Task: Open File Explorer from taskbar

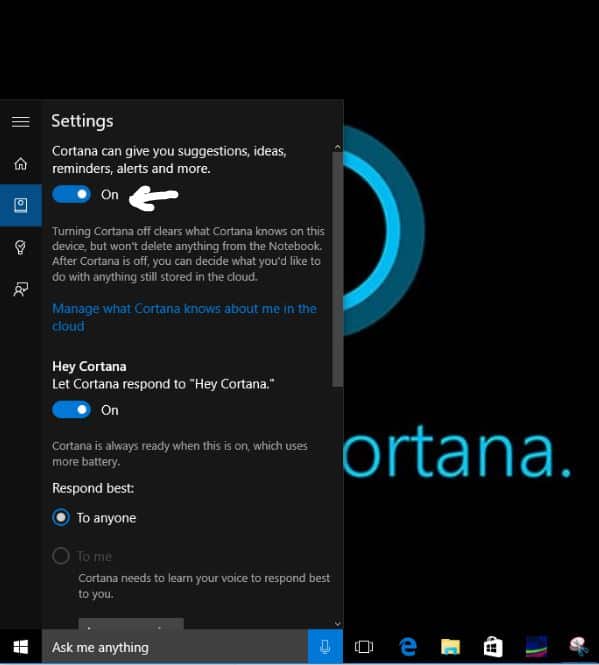Action: (450, 647)
